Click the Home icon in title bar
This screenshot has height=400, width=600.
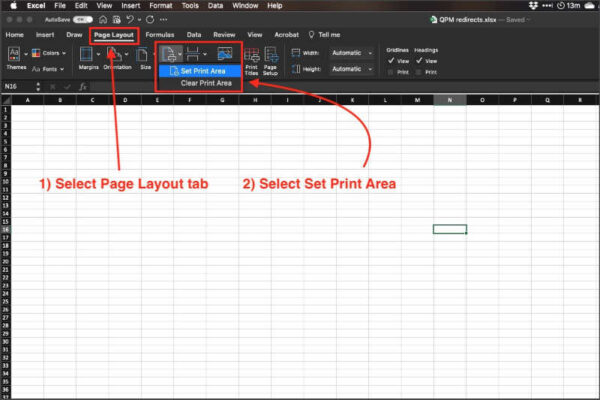tap(103, 20)
